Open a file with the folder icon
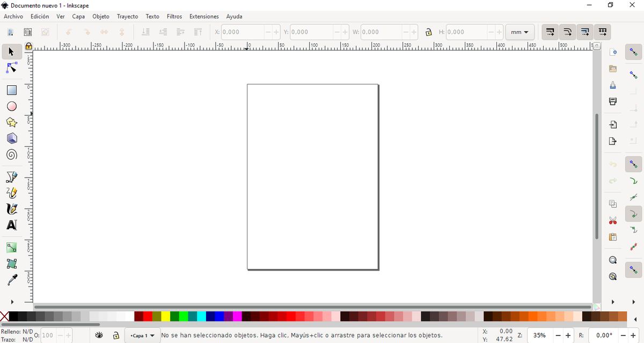644x343 pixels. [613, 69]
